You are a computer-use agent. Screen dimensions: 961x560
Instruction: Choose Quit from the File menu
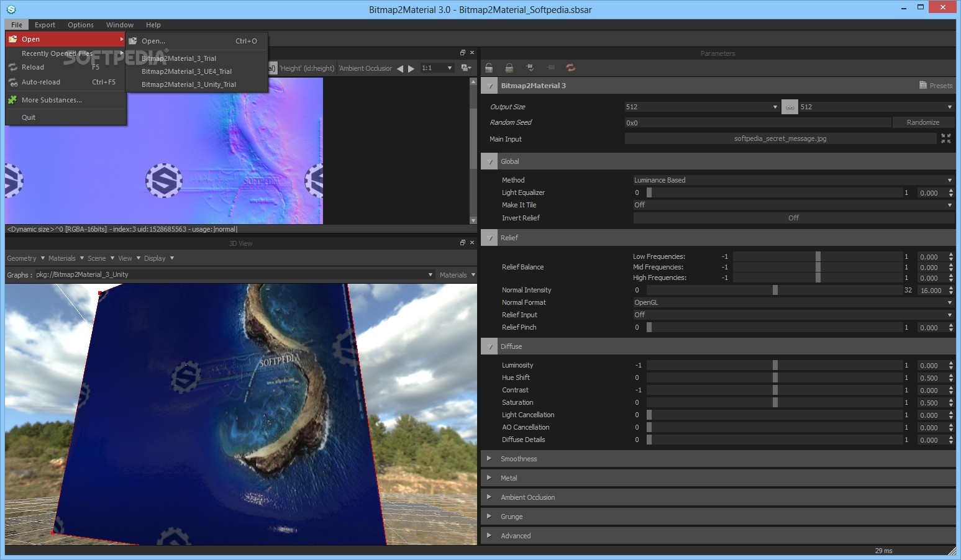pos(66,117)
